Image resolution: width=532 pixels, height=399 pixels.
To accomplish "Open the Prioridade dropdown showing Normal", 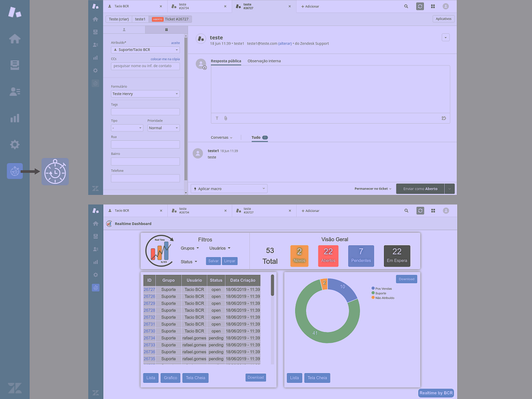I will click(x=163, y=128).
